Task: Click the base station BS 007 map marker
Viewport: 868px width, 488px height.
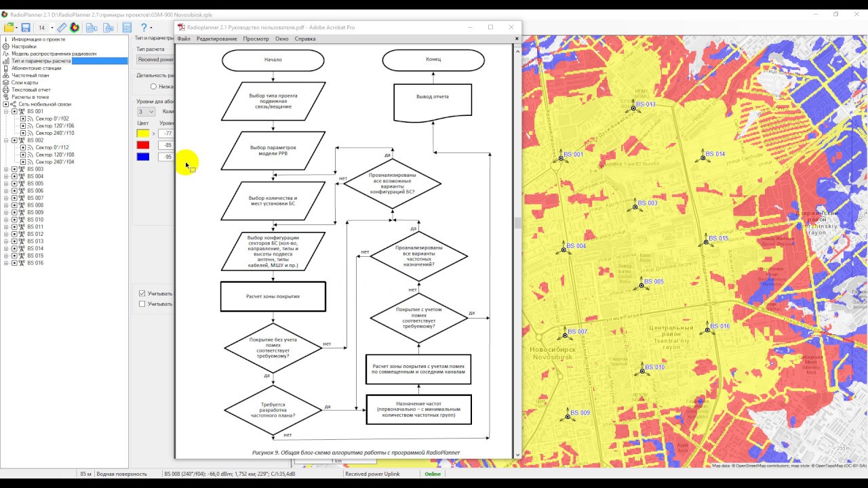Action: 564,335
